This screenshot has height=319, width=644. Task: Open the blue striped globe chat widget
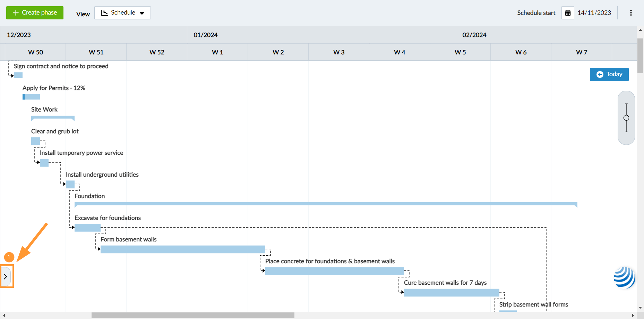[625, 277]
